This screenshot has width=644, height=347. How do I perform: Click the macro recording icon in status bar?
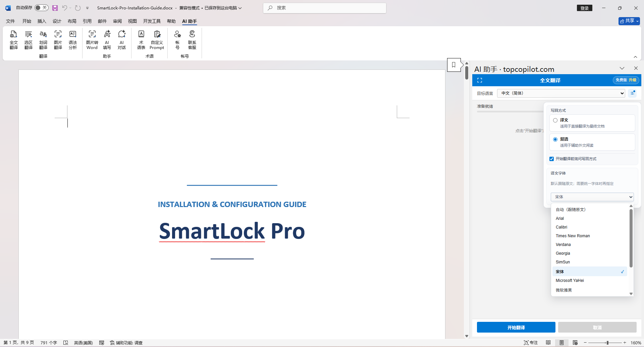click(102, 343)
